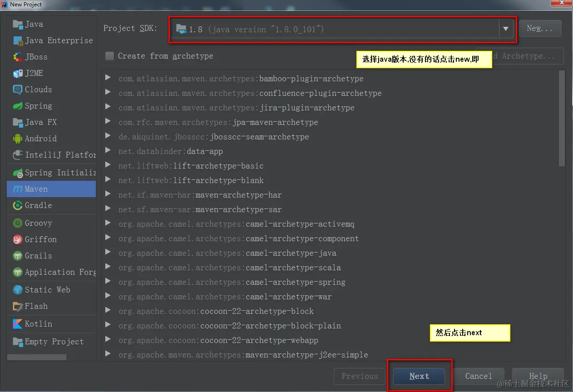This screenshot has height=392, width=573.
Task: Select the Gradle icon
Action: 18,205
